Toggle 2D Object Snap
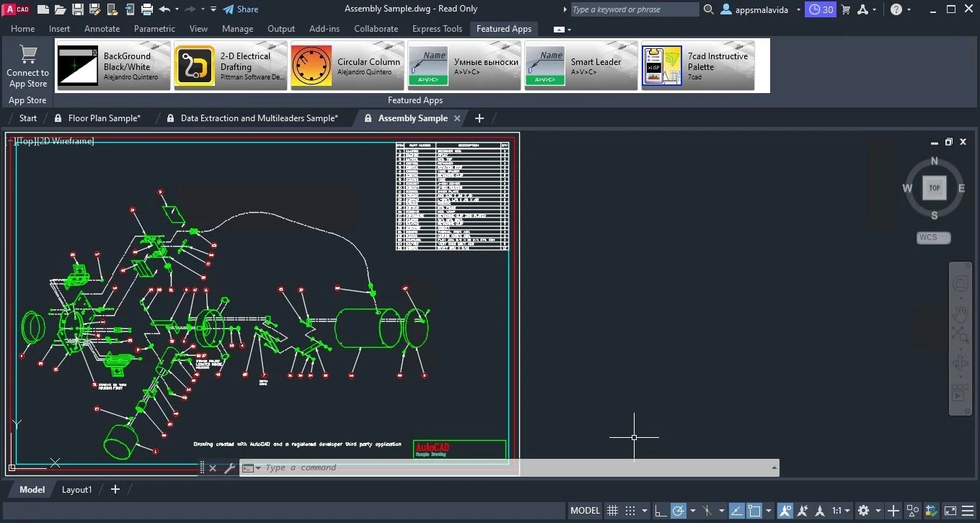Viewport: 980px width, 523px height. (754, 510)
